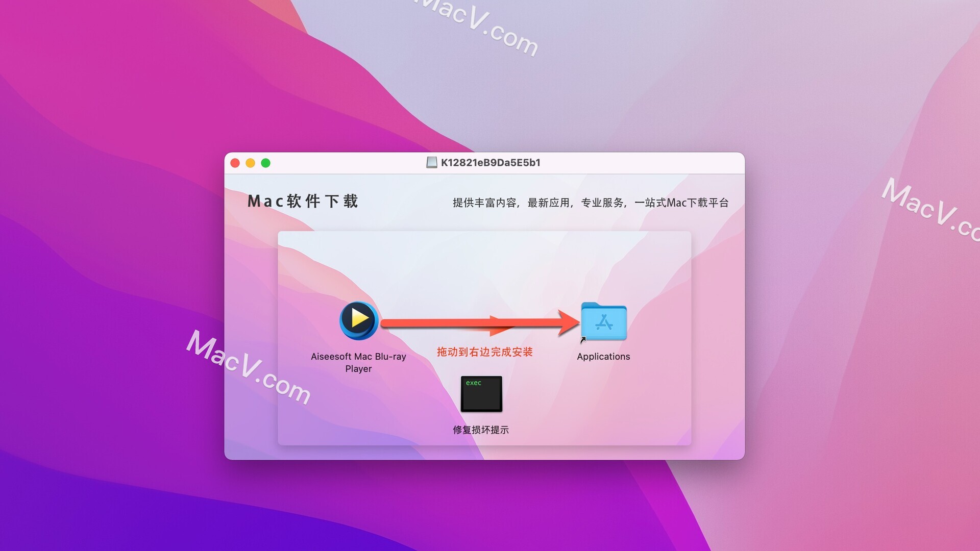This screenshot has height=551, width=980.
Task: Click the disk image title bar icon
Action: coord(427,162)
